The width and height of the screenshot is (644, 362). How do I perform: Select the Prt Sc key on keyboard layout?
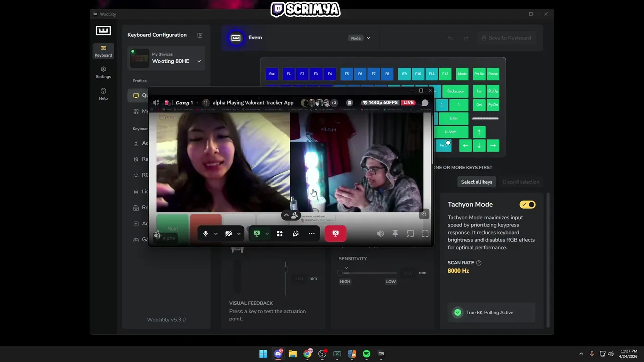coord(479,74)
